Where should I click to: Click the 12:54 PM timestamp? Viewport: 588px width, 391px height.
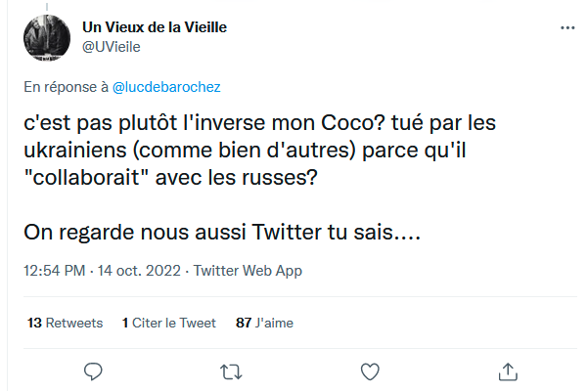(x=55, y=271)
